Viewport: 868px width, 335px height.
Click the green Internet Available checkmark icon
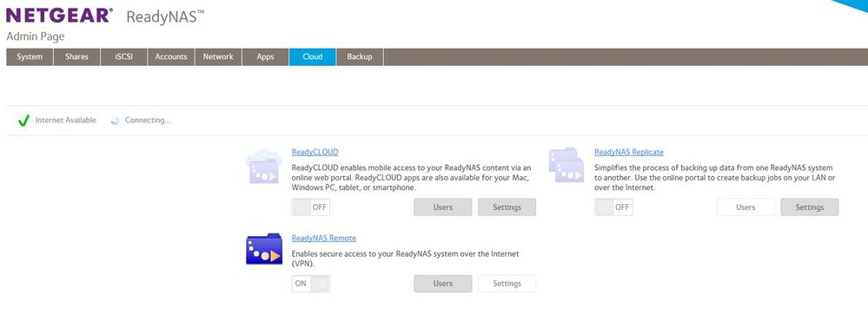coord(23,121)
